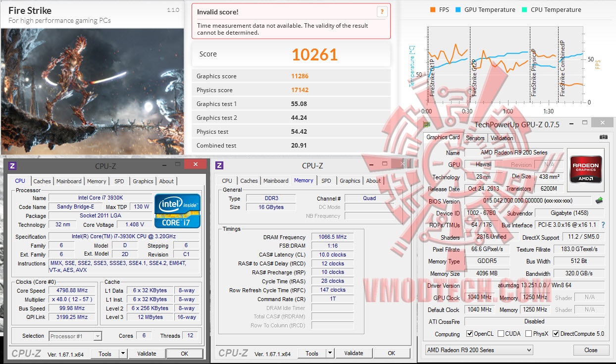Click the GPU-Z title bar app icon
Viewport: 616px width, 364px height.
coord(426,124)
